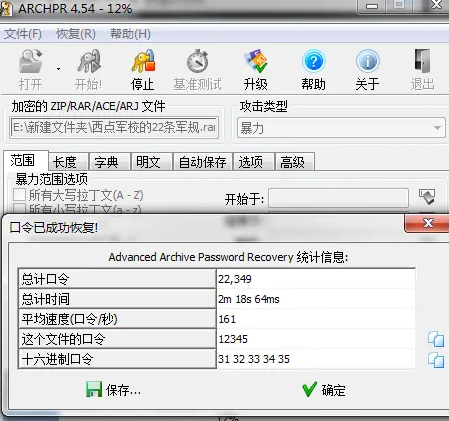Click the Upgrade (升级) icon
449x421 pixels.
coord(256,62)
